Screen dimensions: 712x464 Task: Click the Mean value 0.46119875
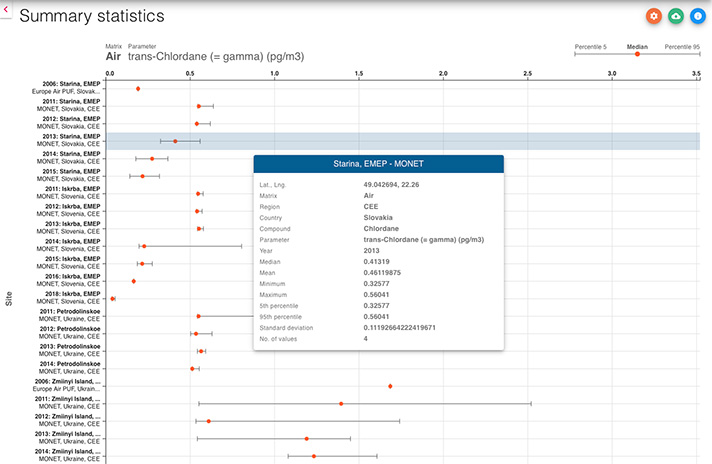(x=382, y=273)
